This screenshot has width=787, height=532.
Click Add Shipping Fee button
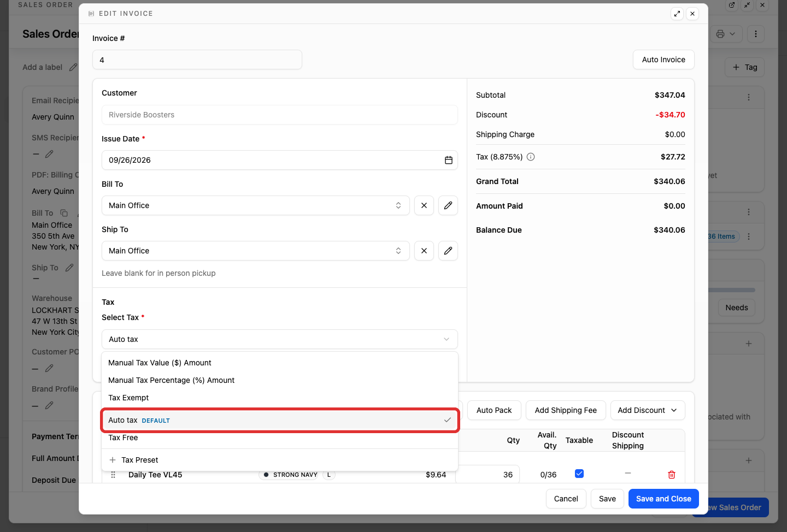tap(566, 410)
